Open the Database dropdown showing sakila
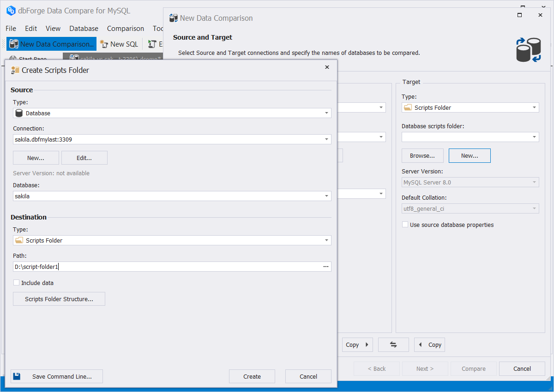 326,196
